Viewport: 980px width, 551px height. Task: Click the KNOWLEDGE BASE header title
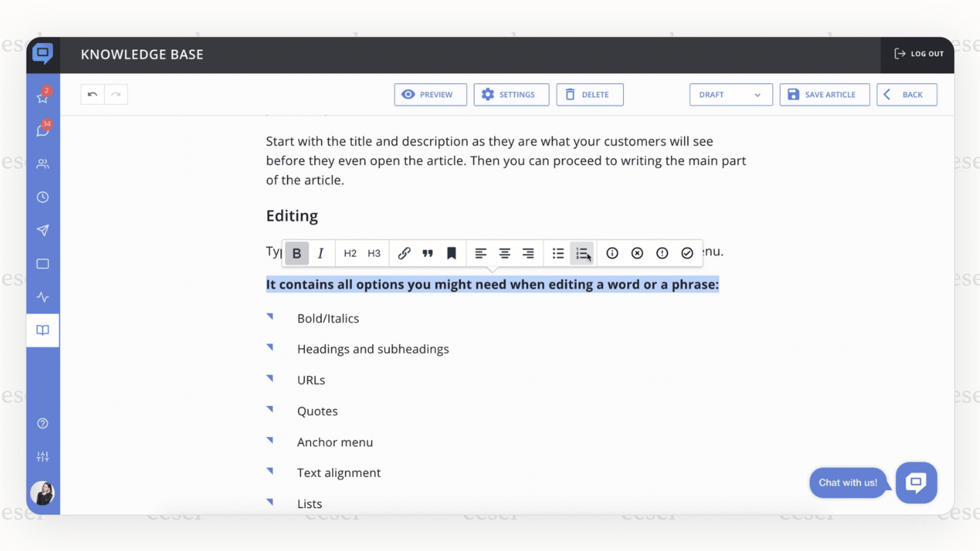pos(142,54)
